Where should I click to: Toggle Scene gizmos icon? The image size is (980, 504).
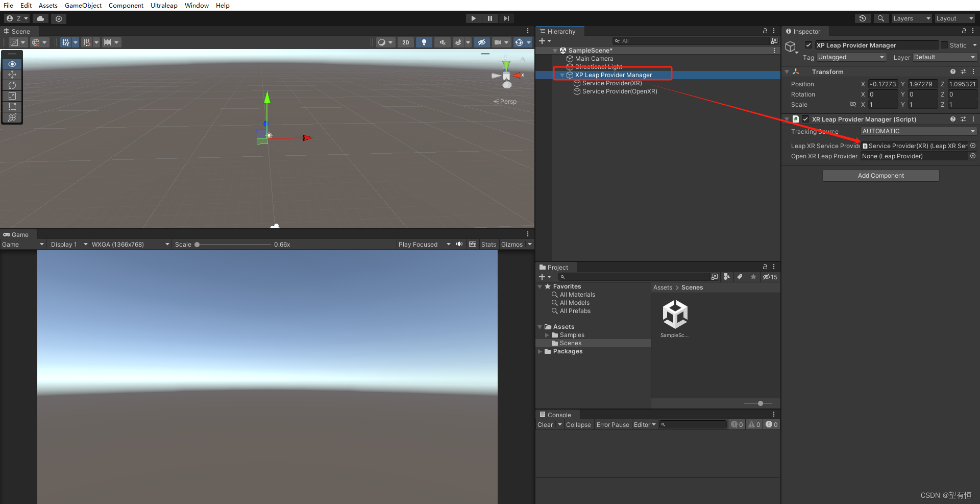pos(519,42)
